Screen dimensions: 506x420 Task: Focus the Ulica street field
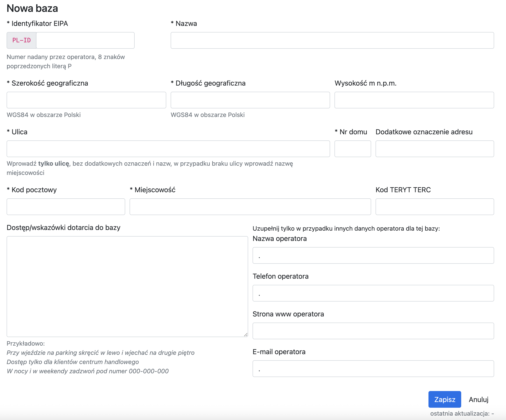coord(168,149)
